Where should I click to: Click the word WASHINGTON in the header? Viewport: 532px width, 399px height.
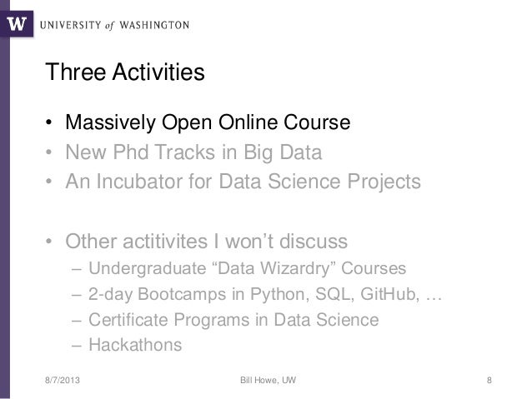click(x=154, y=25)
